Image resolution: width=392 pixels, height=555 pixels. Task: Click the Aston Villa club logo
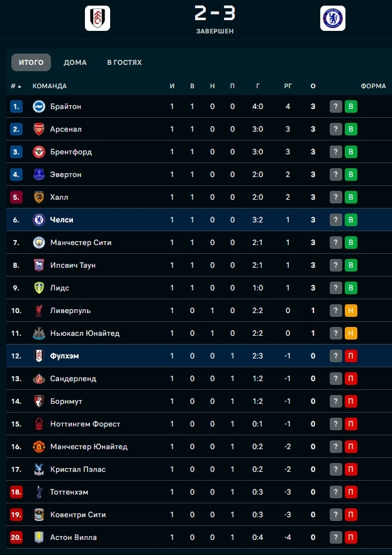point(39,537)
